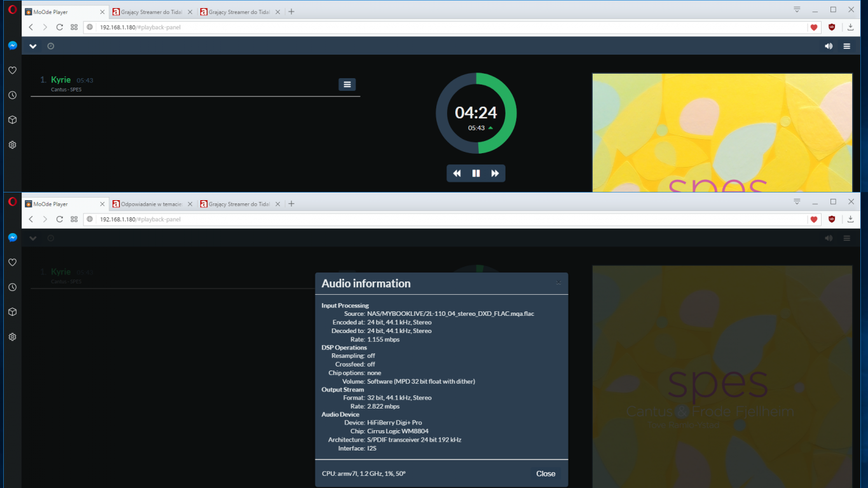The height and width of the screenshot is (488, 868).
Task: Open history clock in bottom window sidebar
Action: click(x=12, y=287)
